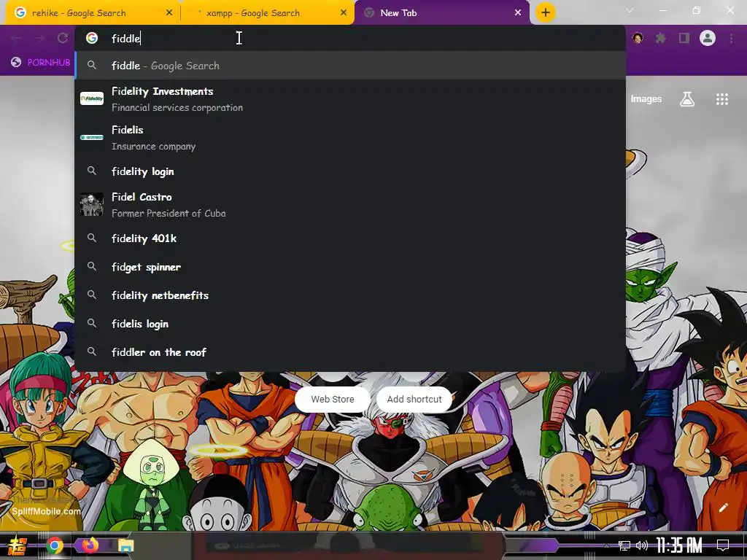Open the Search Labs flask icon
Screen dimensions: 747x560
687,99
